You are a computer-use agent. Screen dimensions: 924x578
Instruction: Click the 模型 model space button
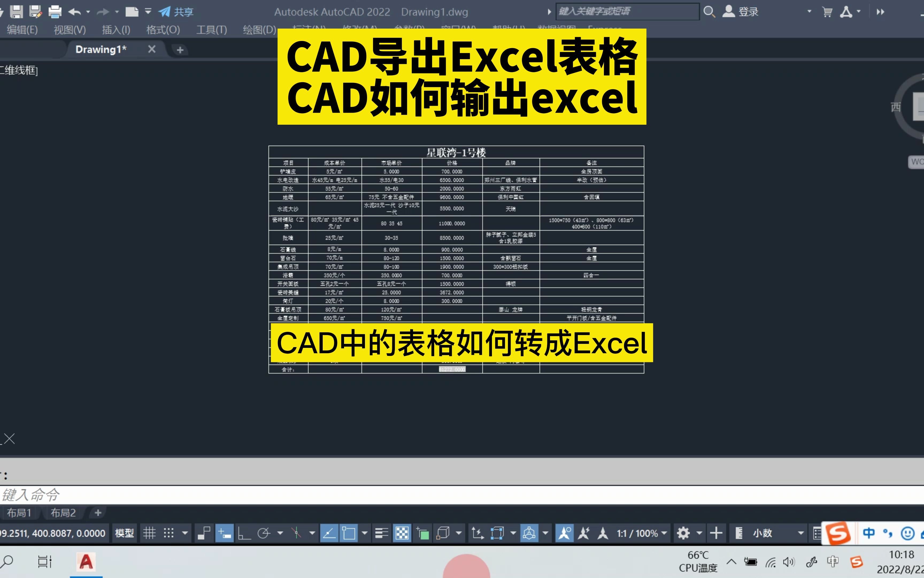click(125, 533)
